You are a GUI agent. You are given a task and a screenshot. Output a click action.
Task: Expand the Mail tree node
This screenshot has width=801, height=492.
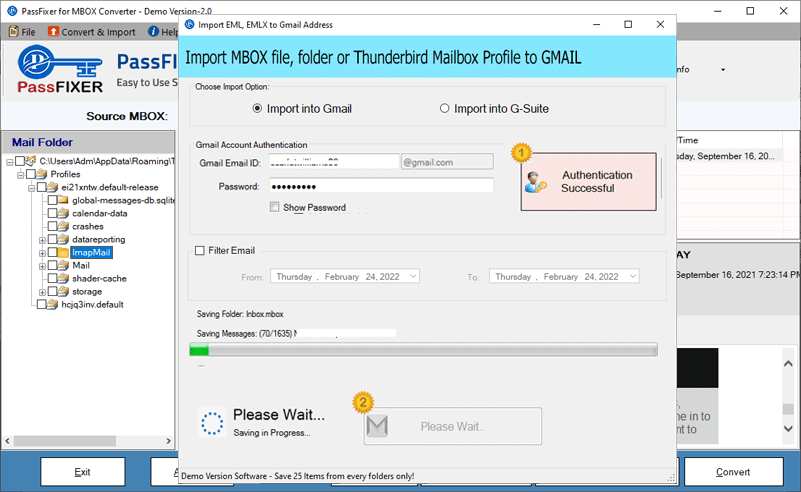42,266
